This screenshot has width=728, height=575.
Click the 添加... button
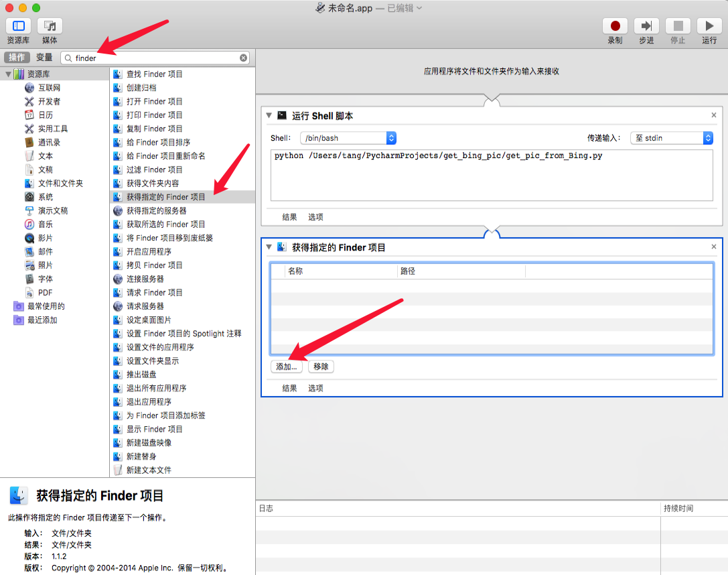287,367
